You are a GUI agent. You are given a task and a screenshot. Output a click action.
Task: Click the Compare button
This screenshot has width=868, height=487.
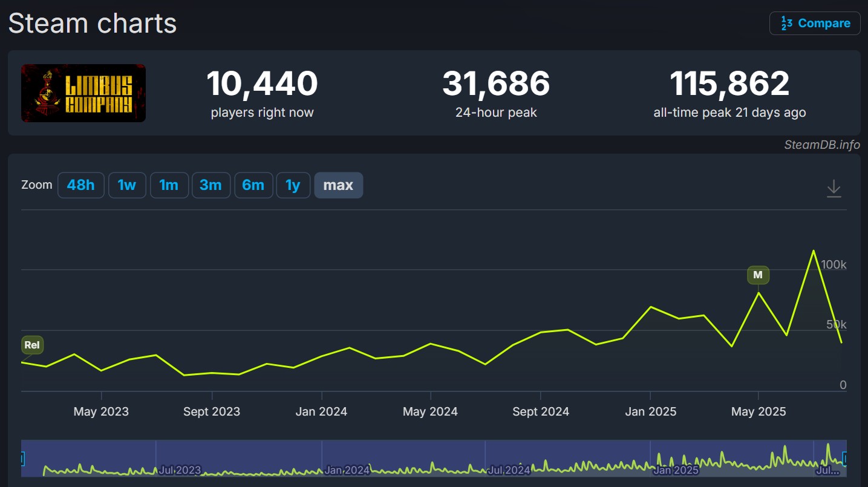click(815, 24)
